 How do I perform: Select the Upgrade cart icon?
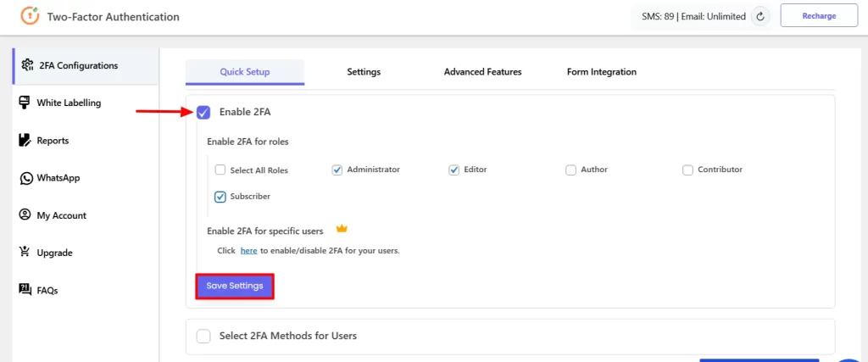click(25, 253)
